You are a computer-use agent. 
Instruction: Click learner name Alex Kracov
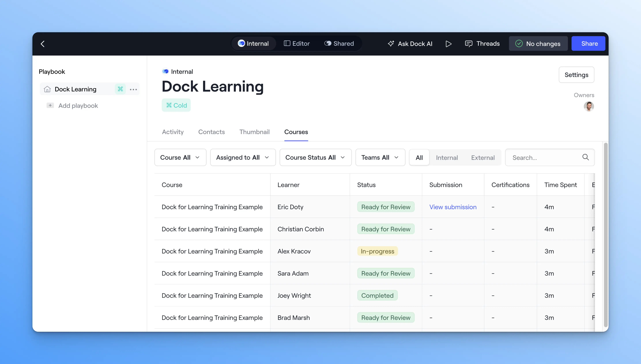click(x=294, y=251)
